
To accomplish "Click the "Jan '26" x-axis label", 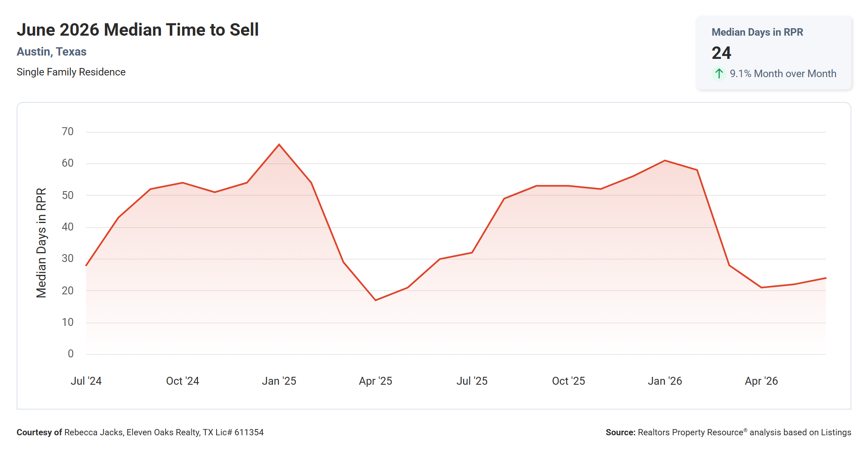I will [665, 381].
